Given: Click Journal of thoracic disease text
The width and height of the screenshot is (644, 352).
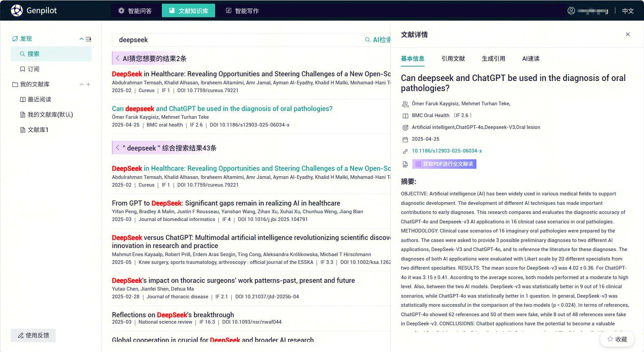Looking at the screenshot, I should coord(177,297).
